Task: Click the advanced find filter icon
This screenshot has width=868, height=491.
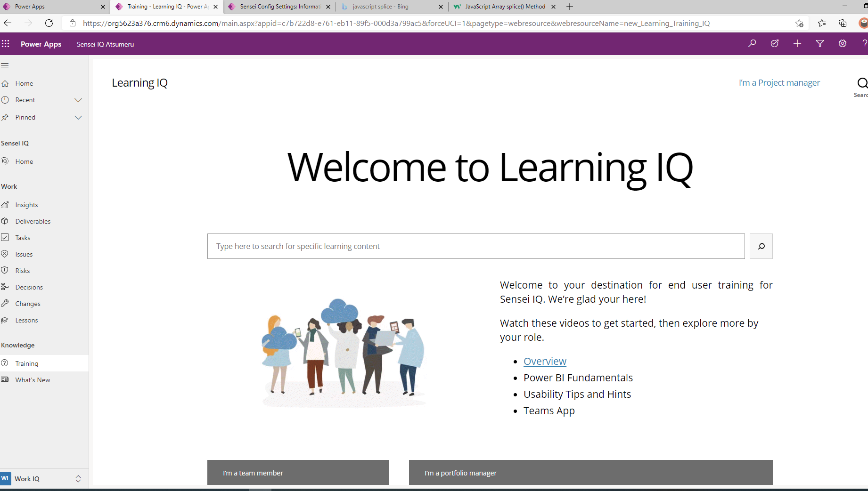Action: pos(820,44)
